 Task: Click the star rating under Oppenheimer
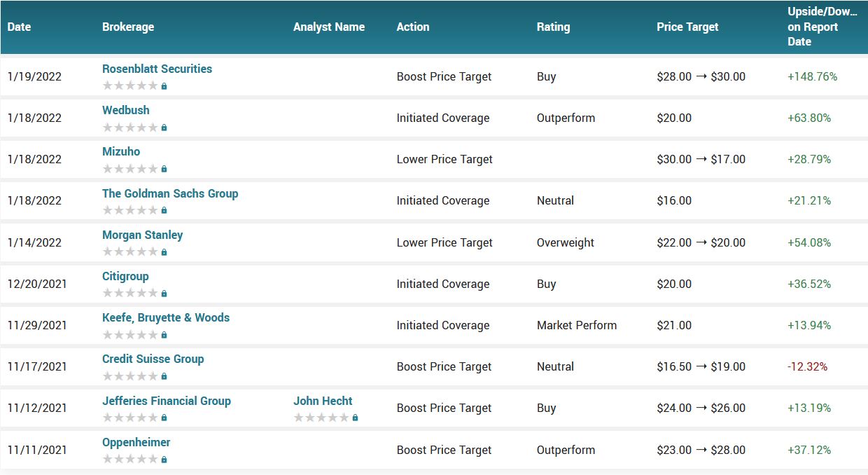[130, 460]
